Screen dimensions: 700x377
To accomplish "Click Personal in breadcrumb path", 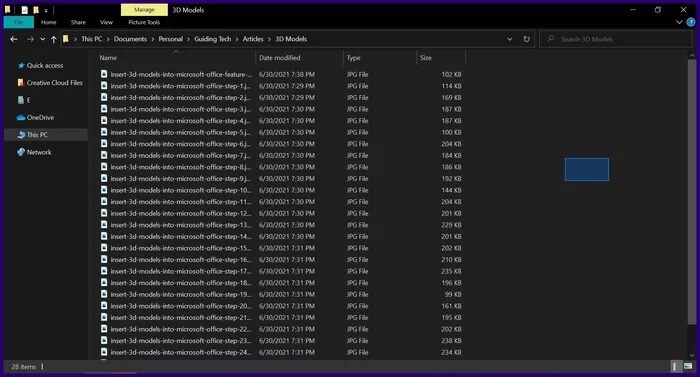I will 171,39.
